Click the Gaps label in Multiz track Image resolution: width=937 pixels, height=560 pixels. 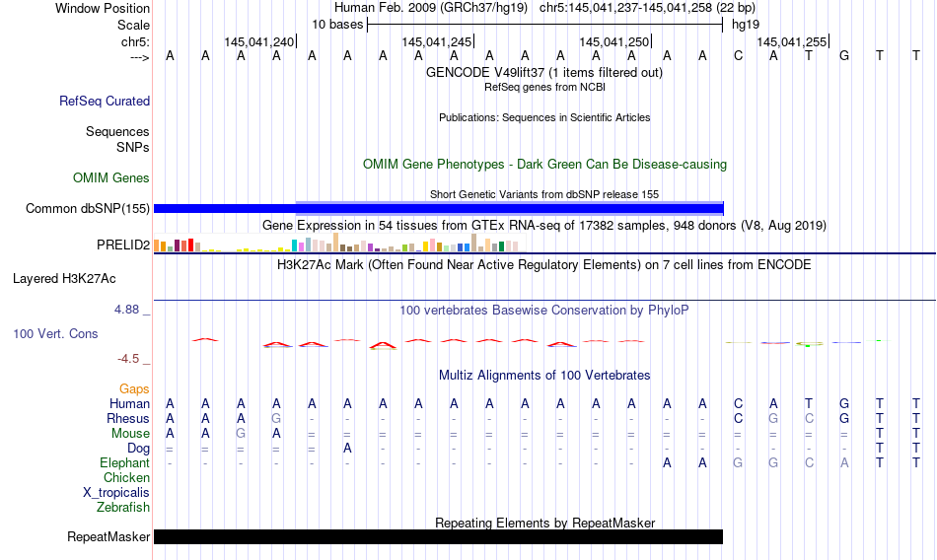pos(134,389)
